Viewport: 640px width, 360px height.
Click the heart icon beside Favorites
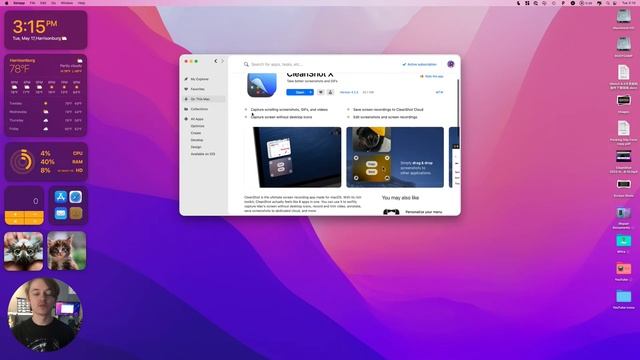point(186,89)
